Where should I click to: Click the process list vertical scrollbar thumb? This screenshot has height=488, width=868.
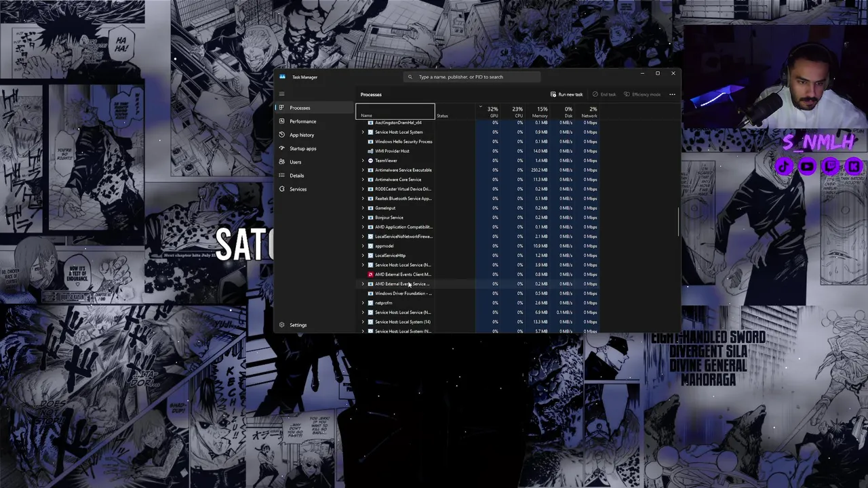coord(678,222)
